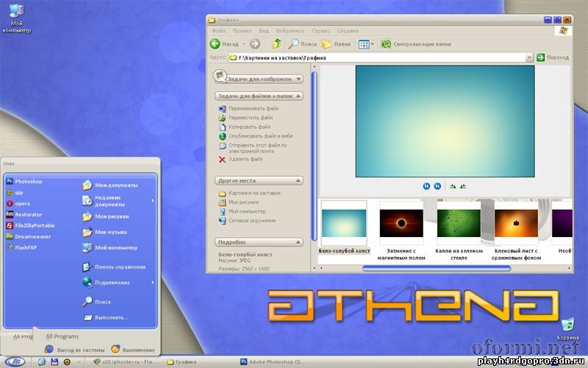The width and height of the screenshot is (588, 368).
Task: Open My Computer desktop icon
Action: coord(16,18)
